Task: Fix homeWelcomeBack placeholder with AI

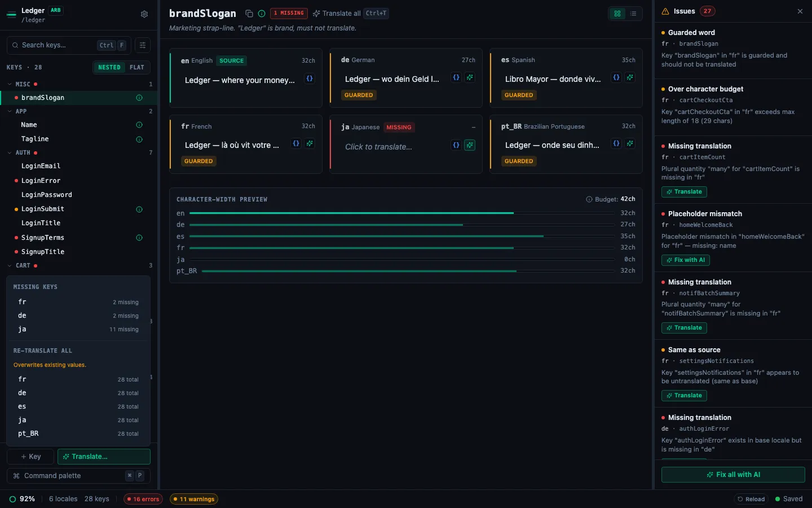Action: (686, 260)
